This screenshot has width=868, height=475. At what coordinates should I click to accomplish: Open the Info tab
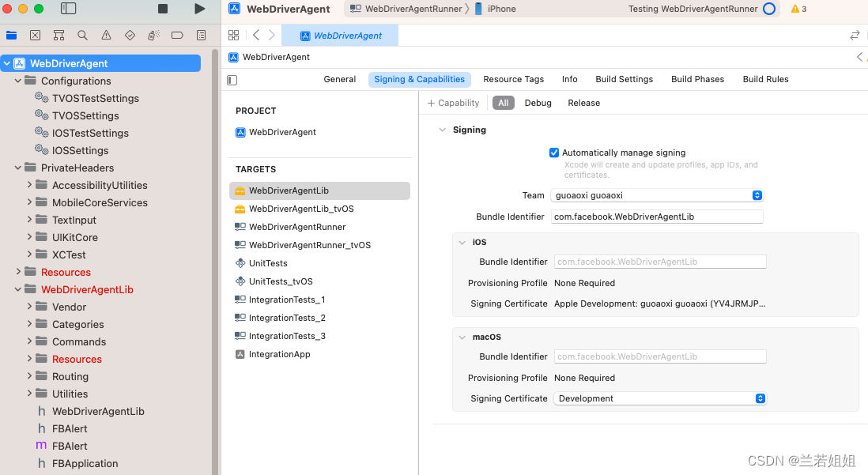point(570,79)
